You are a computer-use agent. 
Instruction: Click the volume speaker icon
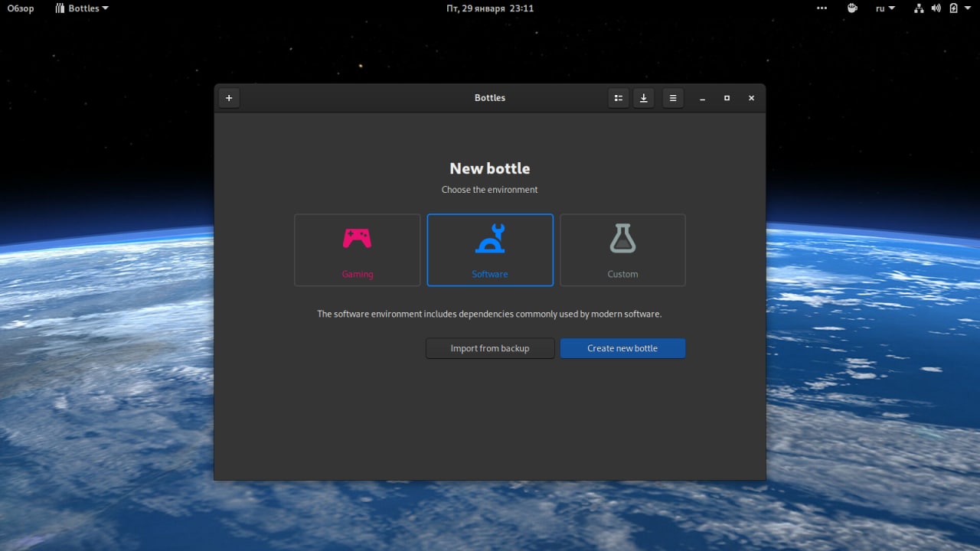(x=936, y=8)
